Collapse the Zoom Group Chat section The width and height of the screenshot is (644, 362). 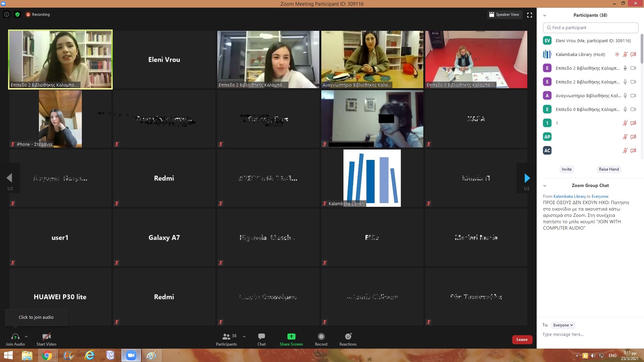pyautogui.click(x=545, y=186)
